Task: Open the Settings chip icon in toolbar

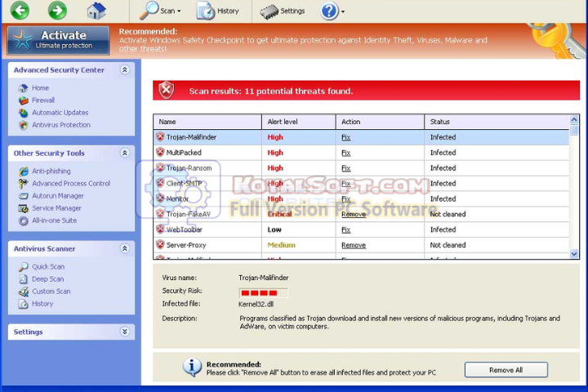Action: tap(269, 11)
